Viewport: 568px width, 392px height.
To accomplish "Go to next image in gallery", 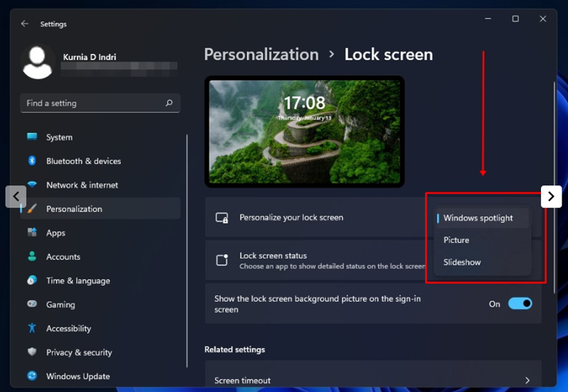I will click(551, 197).
